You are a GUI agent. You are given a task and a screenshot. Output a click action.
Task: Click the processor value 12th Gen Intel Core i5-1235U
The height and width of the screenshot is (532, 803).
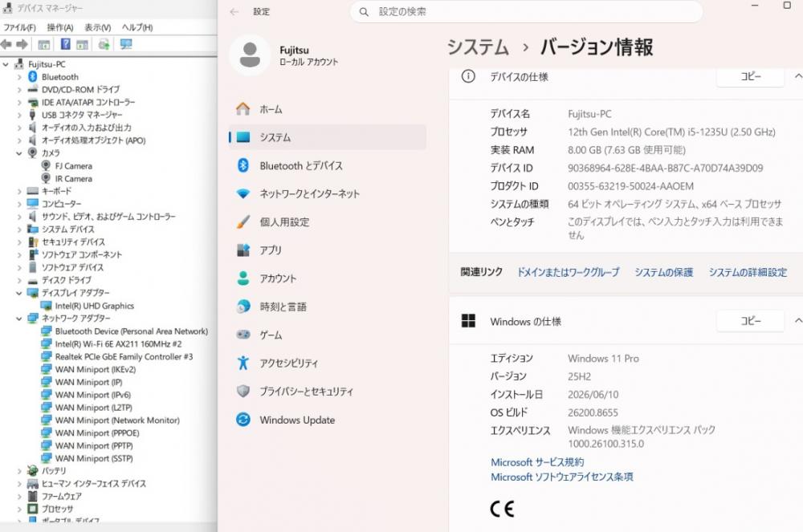(671, 132)
